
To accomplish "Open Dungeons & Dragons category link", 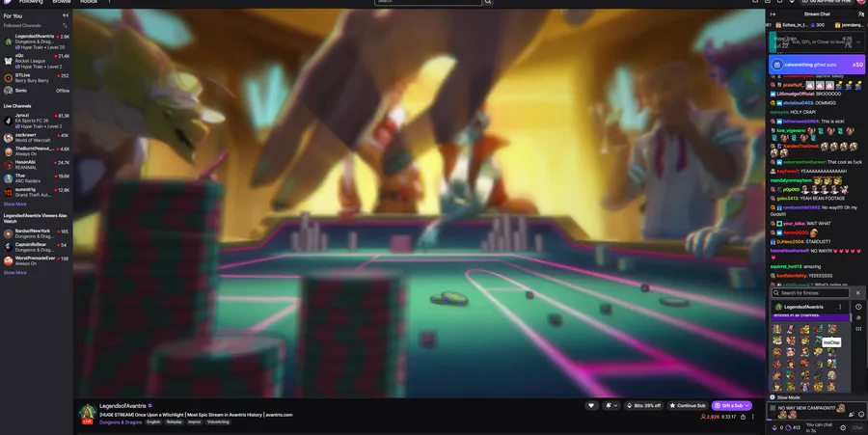I will coord(121,421).
